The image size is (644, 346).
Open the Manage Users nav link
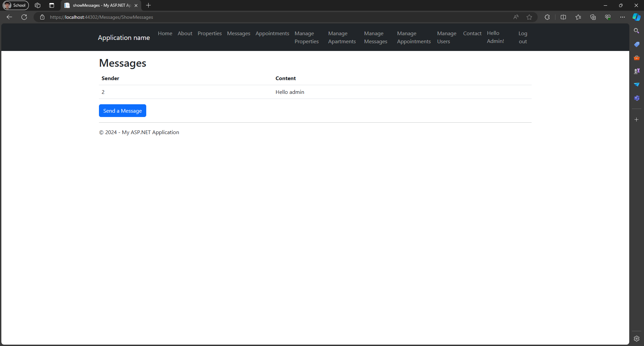click(x=447, y=38)
